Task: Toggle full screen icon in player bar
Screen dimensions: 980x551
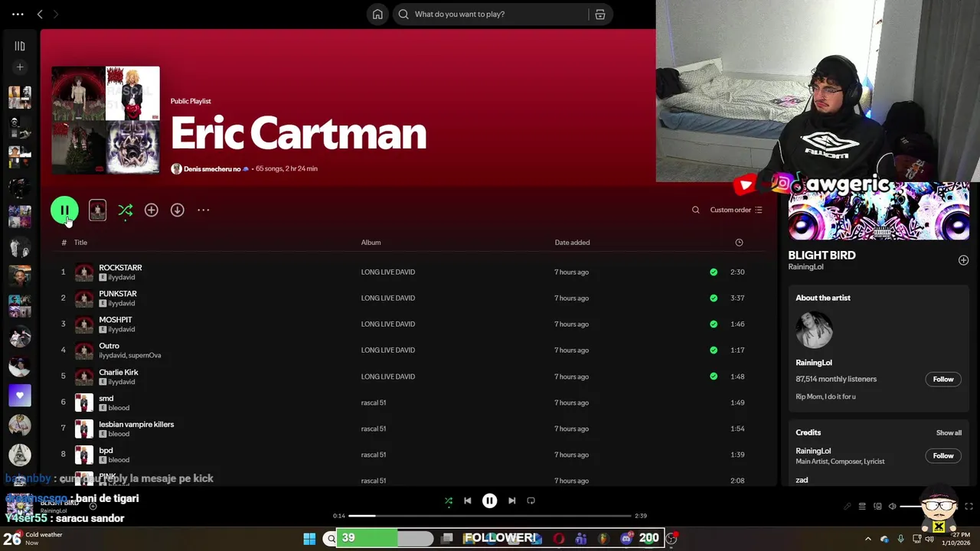Action: (969, 507)
